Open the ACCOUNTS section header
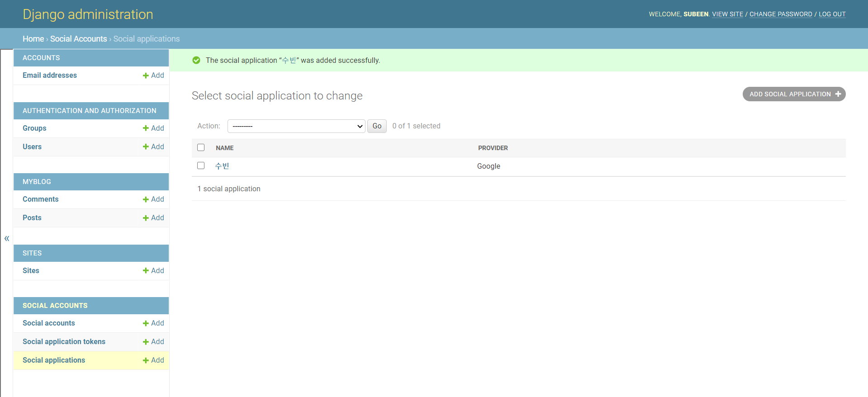This screenshot has width=868, height=397. click(x=41, y=58)
